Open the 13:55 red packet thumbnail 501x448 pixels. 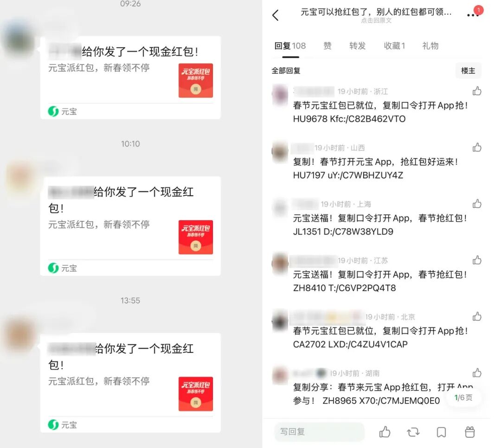(196, 394)
